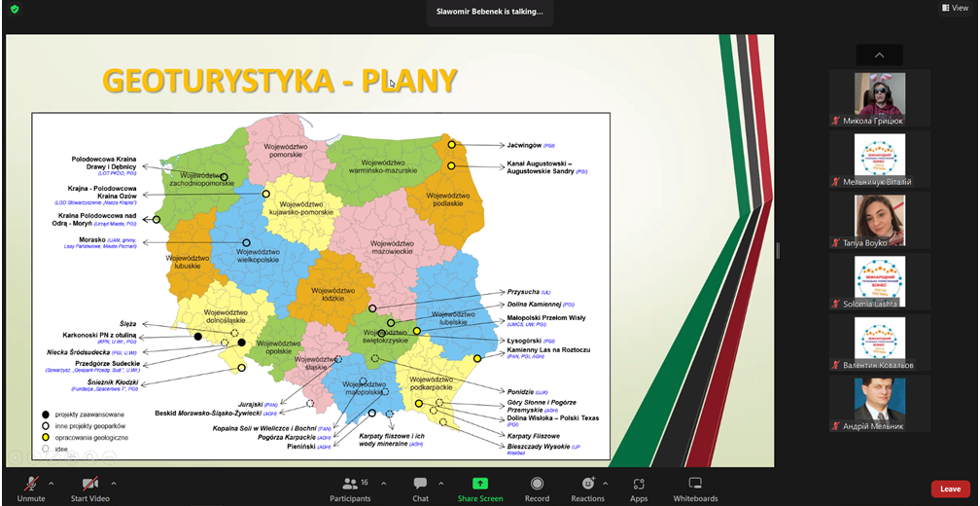Open the Chat panel
Screen dimensions: 980x506
pos(420,488)
